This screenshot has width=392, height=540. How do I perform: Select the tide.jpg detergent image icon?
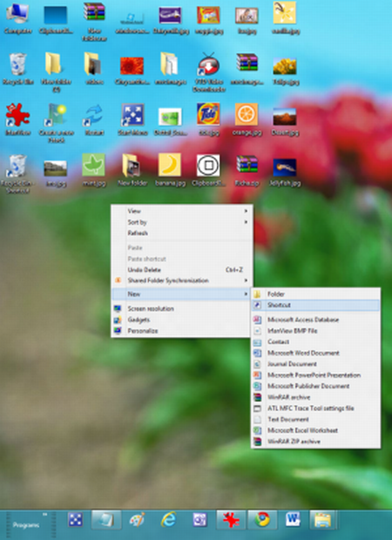click(x=208, y=119)
